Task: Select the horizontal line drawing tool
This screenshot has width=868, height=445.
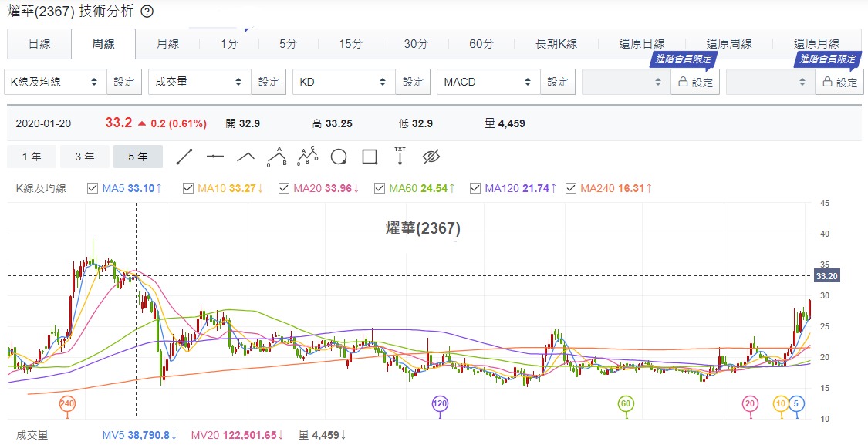Action: click(215, 157)
